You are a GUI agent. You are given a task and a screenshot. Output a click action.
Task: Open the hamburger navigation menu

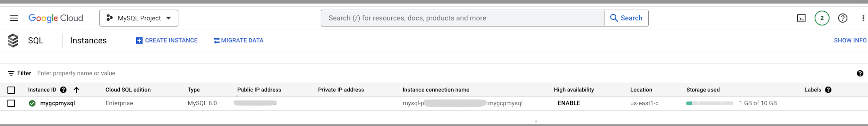click(14, 18)
